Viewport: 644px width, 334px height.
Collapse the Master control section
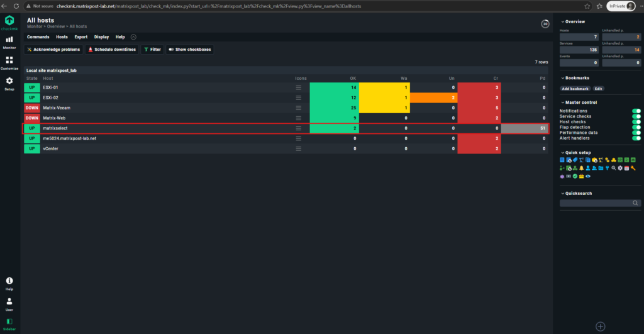click(579, 103)
